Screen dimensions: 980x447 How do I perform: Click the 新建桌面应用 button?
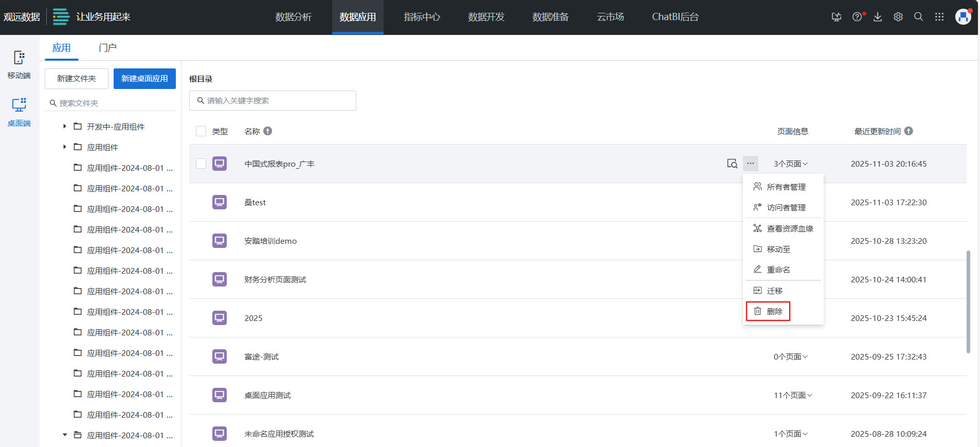(x=144, y=79)
